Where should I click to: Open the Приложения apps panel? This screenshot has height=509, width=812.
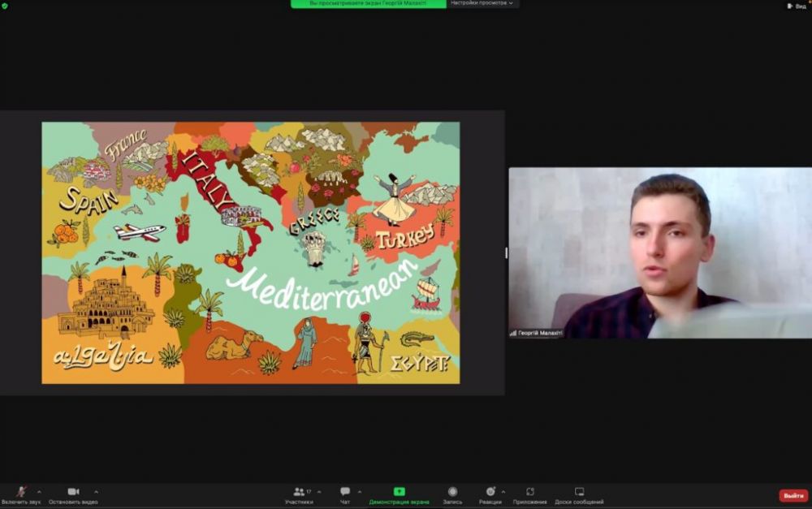[529, 492]
